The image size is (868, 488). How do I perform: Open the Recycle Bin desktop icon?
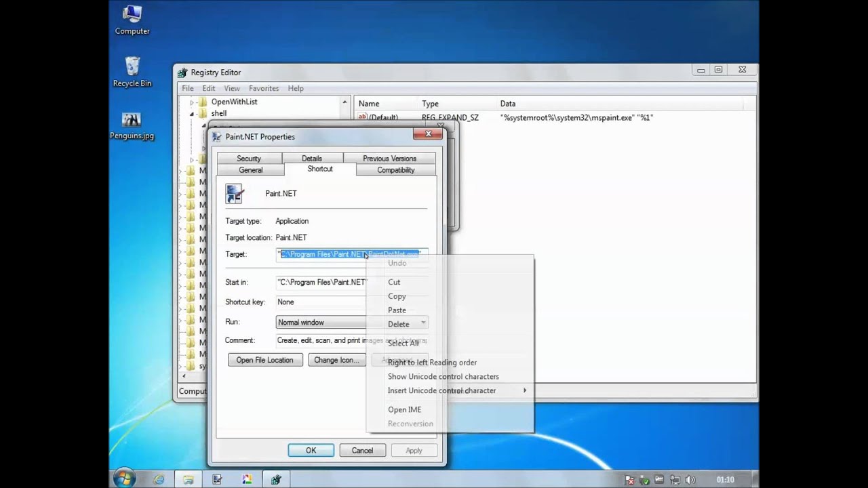tap(132, 72)
